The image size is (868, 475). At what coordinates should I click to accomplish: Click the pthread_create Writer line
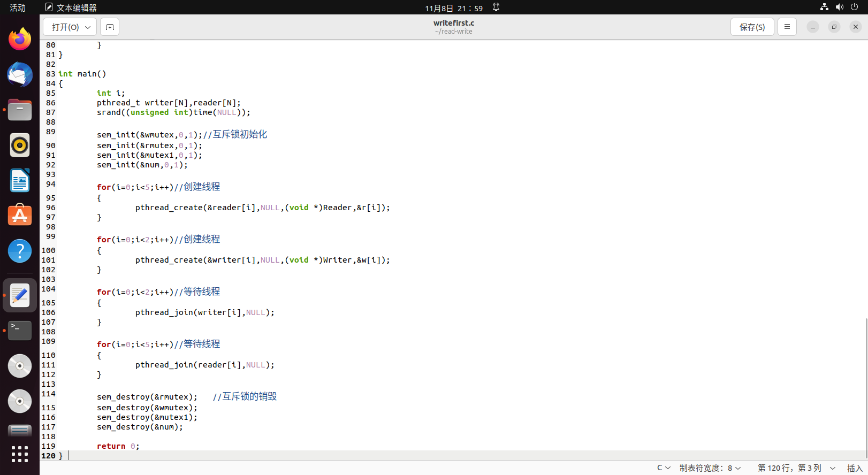click(x=263, y=260)
